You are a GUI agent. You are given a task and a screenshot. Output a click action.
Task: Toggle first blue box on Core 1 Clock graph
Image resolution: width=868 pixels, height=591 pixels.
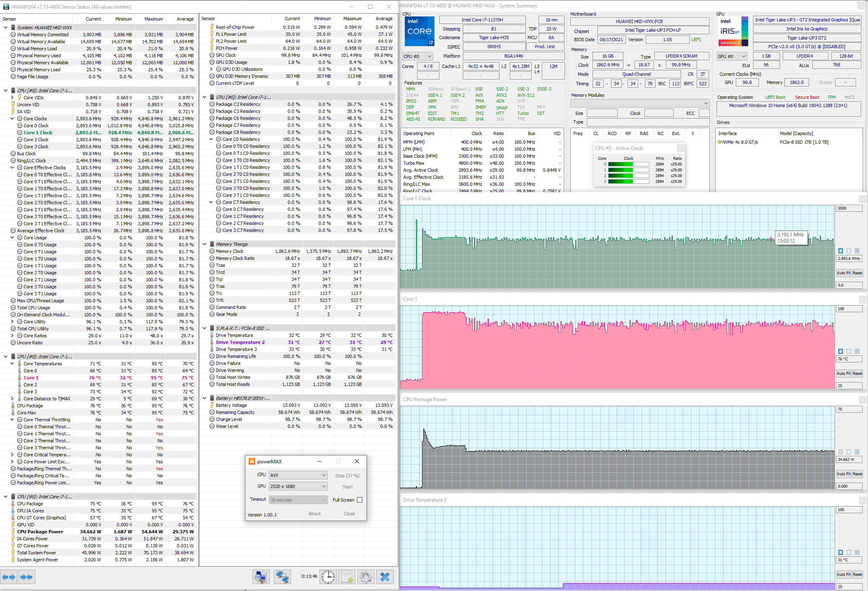840,251
